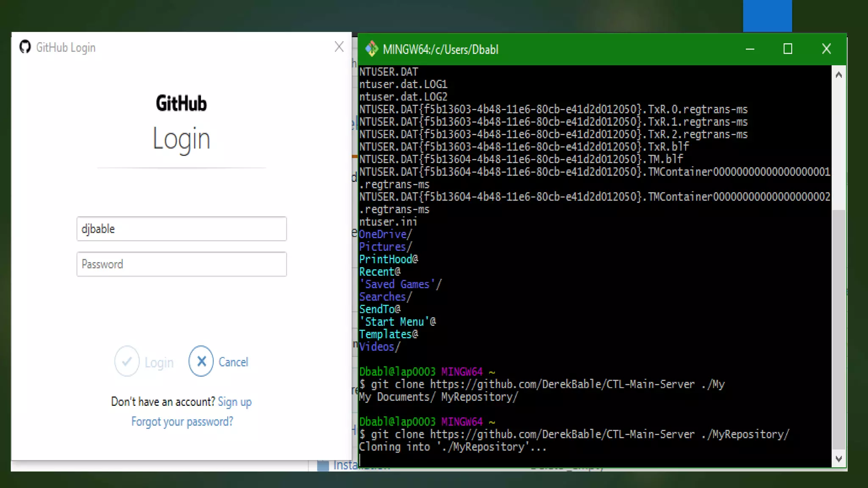The height and width of the screenshot is (488, 868).
Task: Open the Sign up link
Action: (234, 402)
